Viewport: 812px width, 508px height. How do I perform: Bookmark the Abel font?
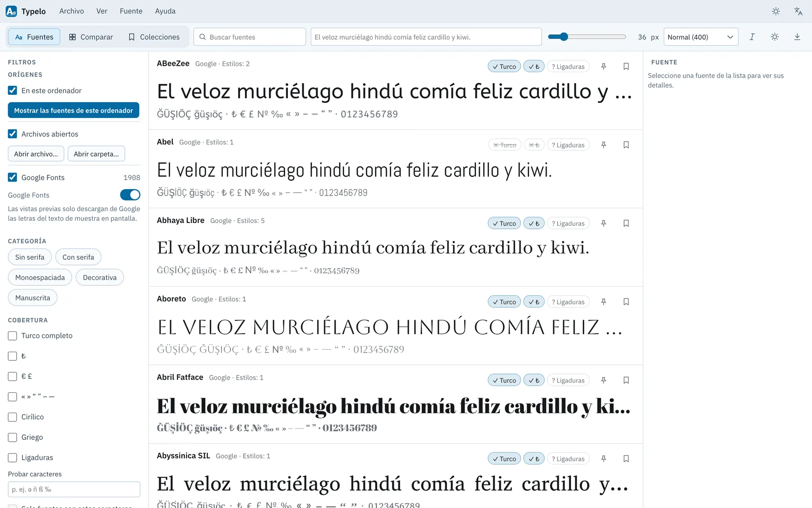pyautogui.click(x=626, y=145)
